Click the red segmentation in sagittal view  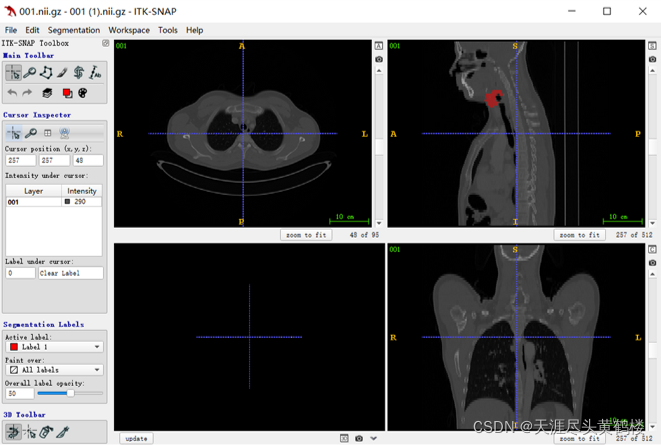click(x=492, y=99)
